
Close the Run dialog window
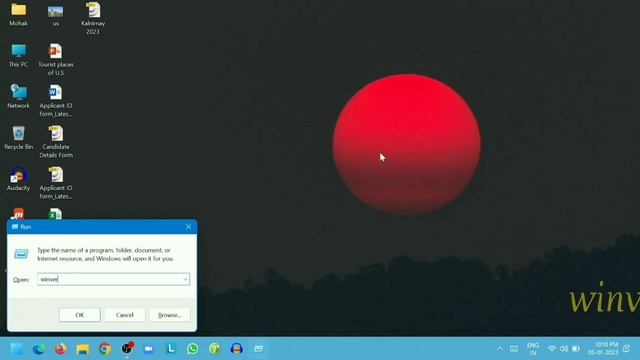pyautogui.click(x=189, y=227)
